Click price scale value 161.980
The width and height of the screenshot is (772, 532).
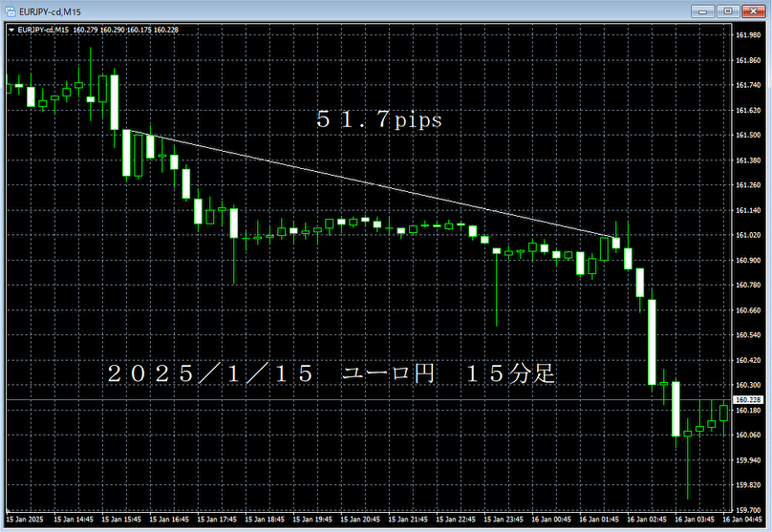[748, 35]
